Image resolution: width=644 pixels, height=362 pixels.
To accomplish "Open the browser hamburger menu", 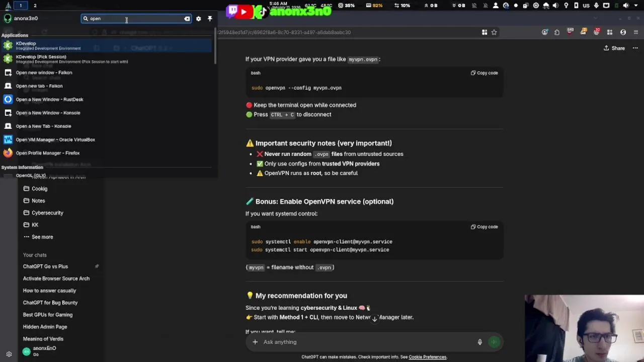I will (x=636, y=32).
